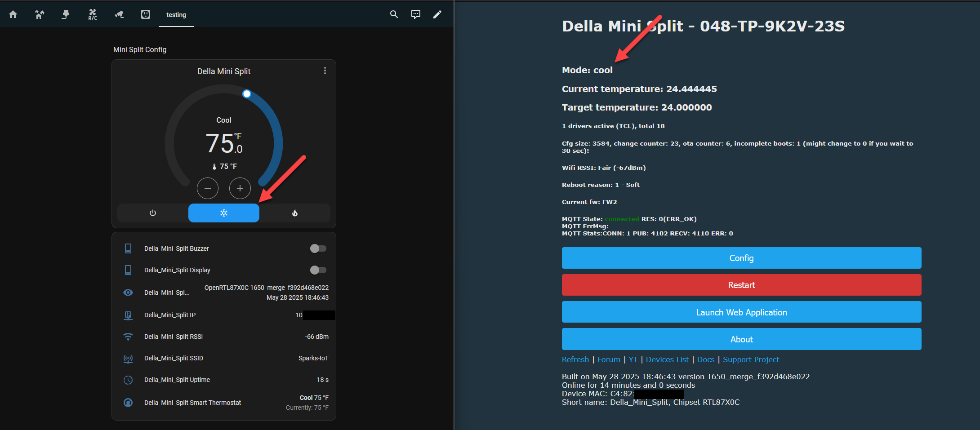Click the red Restart button
Viewport: 980px width, 430px height.
[741, 285]
